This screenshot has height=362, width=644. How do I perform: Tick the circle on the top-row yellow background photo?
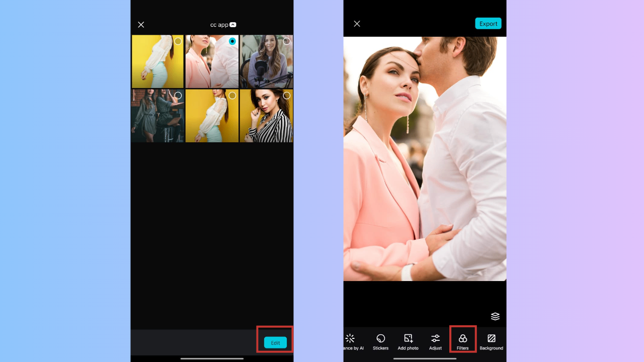[178, 41]
